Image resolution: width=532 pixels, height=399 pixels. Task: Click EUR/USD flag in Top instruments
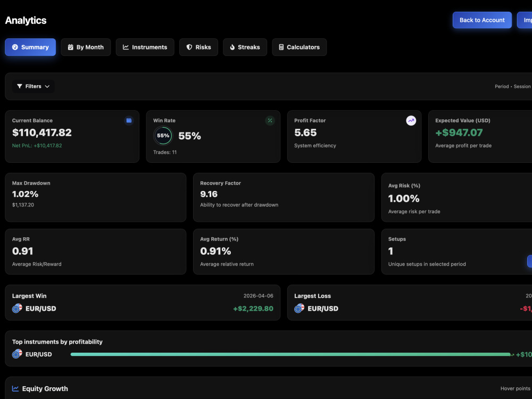[17, 354]
